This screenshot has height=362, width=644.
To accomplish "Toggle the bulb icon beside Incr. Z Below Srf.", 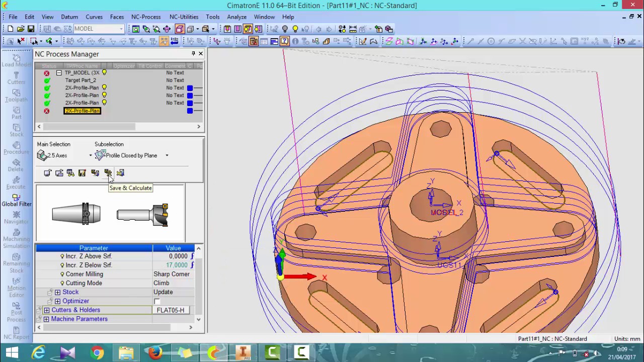I will 62,265.
